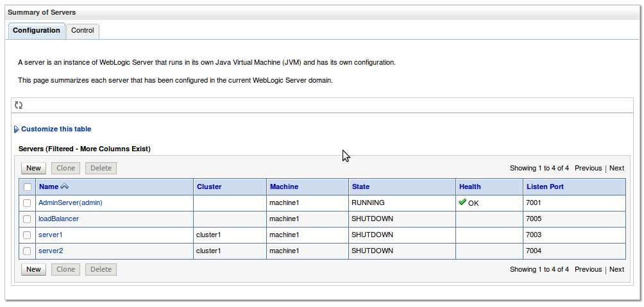Open the loadBalancer server link
Image resolution: width=644 pixels, height=307 pixels.
(x=58, y=219)
